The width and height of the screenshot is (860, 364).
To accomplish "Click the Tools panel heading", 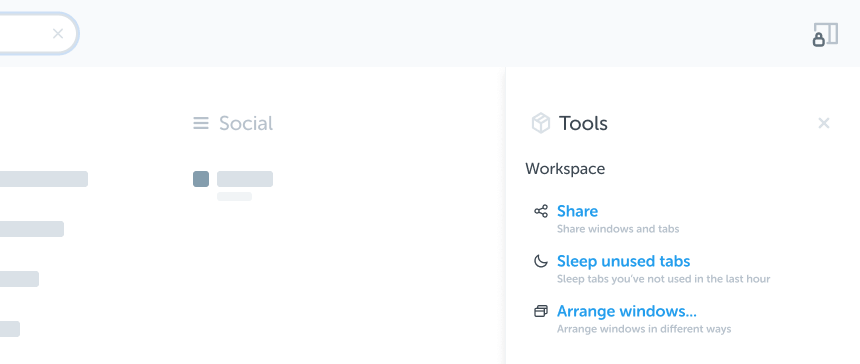I will coord(583,123).
